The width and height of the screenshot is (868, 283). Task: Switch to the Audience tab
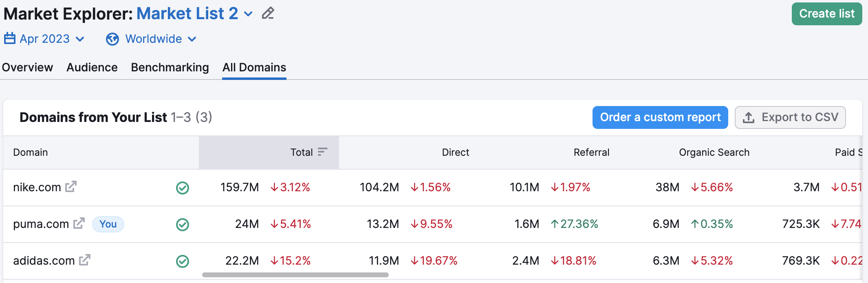pyautogui.click(x=92, y=67)
